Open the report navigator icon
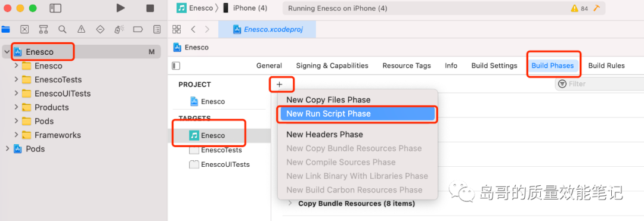 tap(156, 29)
